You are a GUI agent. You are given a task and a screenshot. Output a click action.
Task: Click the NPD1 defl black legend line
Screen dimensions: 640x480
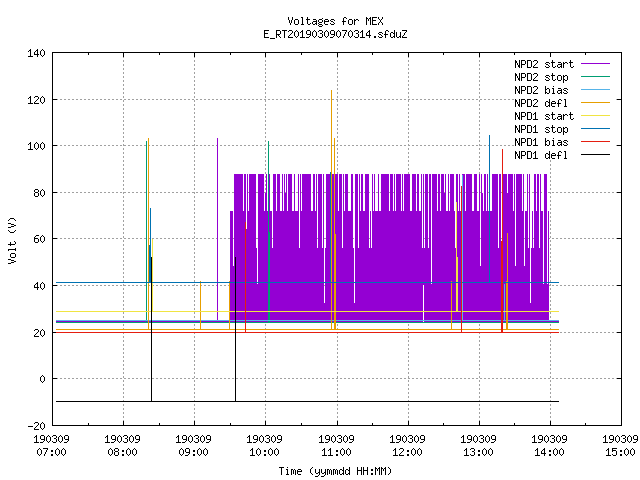coord(596,155)
